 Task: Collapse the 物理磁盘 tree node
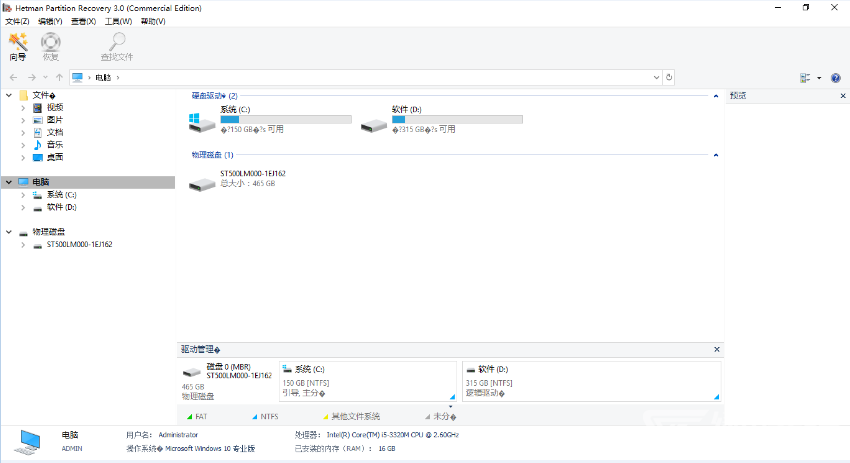coord(9,232)
